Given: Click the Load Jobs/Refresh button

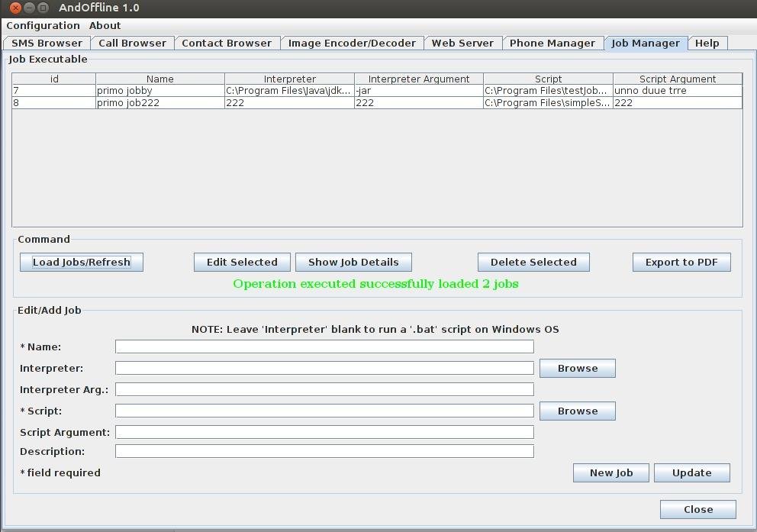Looking at the screenshot, I should (81, 262).
